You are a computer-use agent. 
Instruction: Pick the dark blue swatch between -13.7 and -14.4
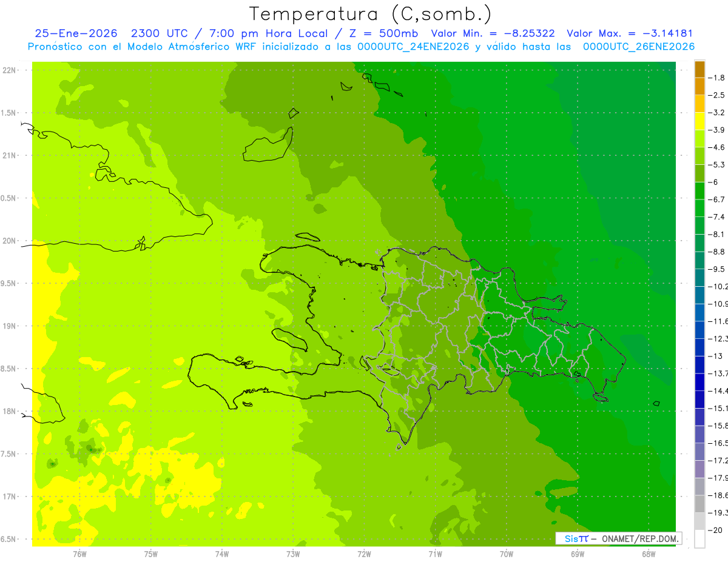(x=699, y=383)
